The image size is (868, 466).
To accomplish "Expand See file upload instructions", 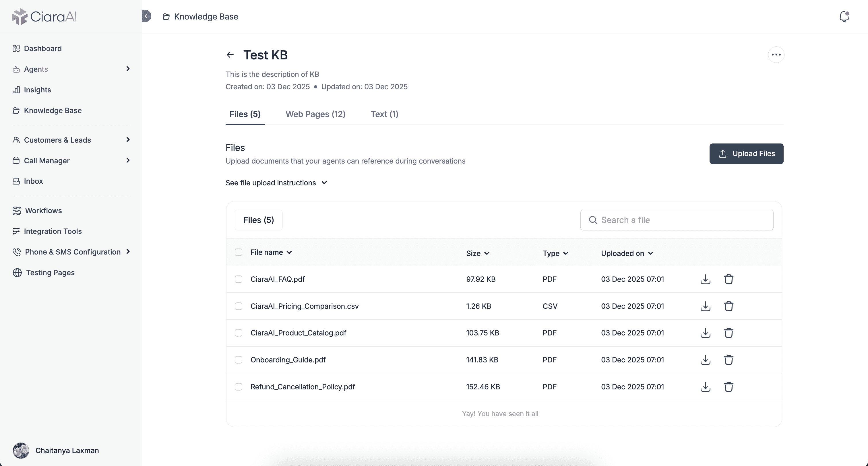I will [x=276, y=182].
